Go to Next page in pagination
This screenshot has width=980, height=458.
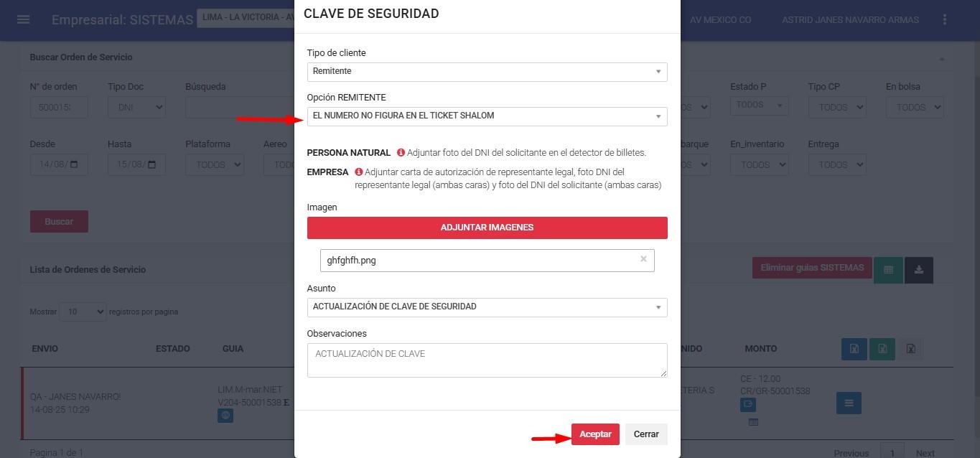(925, 453)
